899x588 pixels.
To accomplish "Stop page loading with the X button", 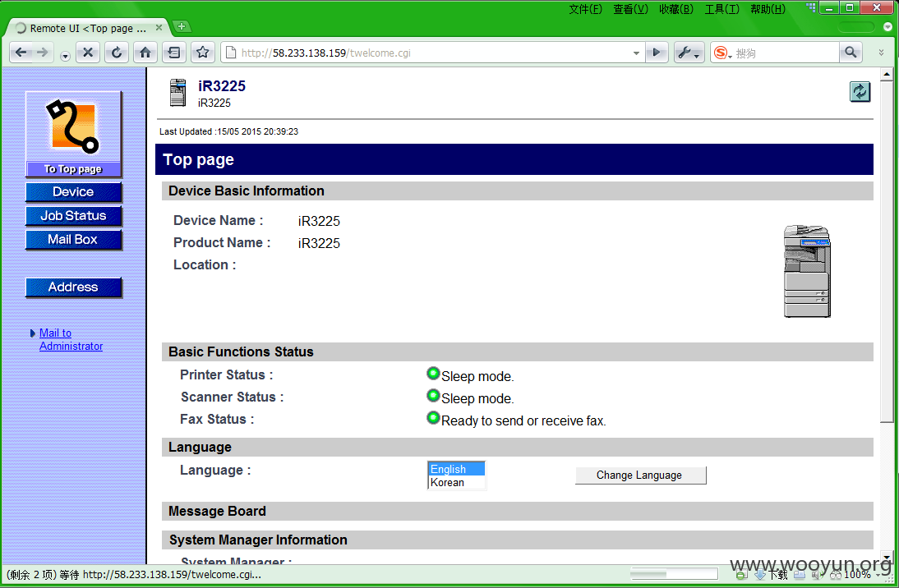I will coord(88,53).
